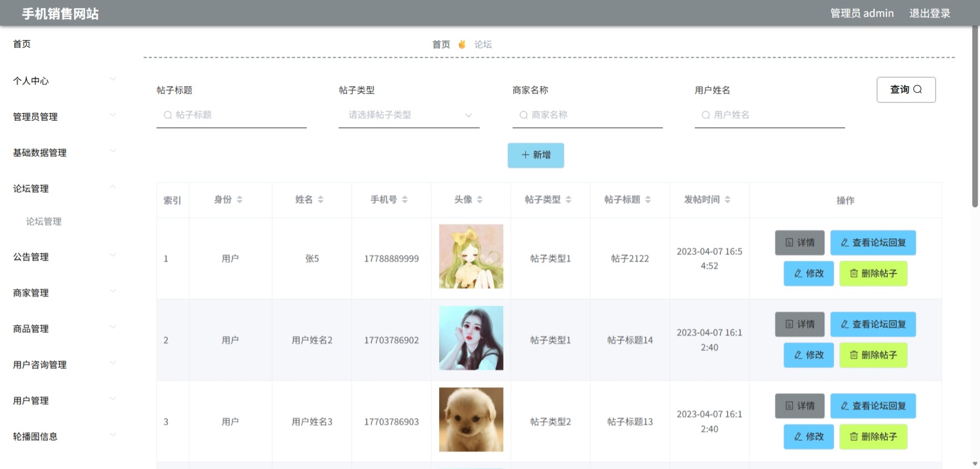Sort table by 姓名 column arrows
This screenshot has height=469, width=980.
point(321,199)
